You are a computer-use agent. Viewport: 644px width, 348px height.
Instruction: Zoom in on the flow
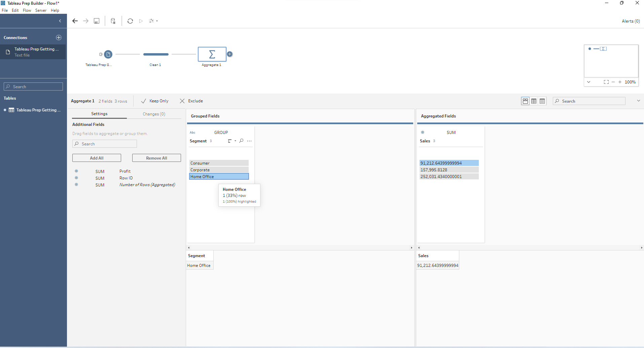click(620, 82)
